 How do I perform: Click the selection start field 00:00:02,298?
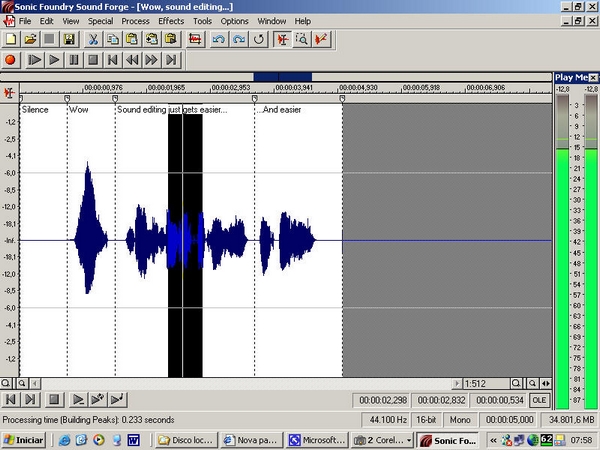click(x=383, y=400)
